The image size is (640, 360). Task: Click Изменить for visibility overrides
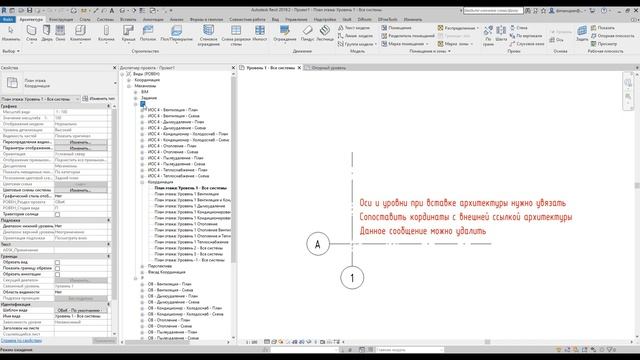(x=81, y=142)
